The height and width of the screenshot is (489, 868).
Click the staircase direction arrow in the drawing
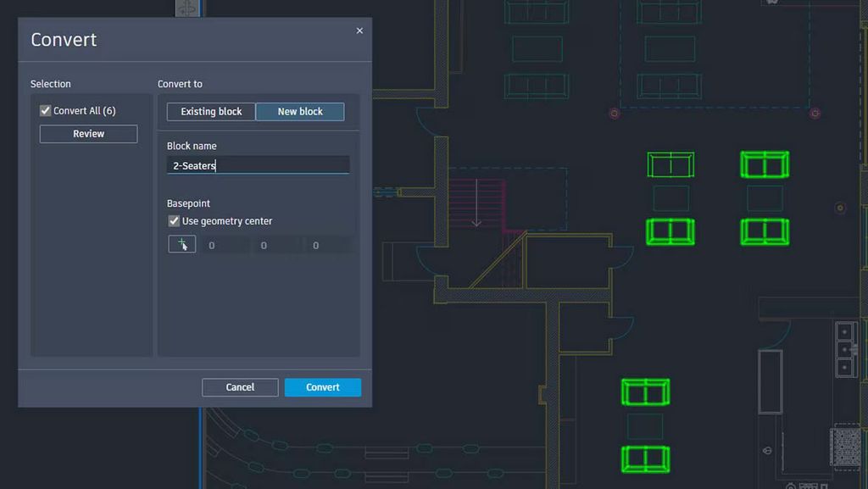(476, 209)
